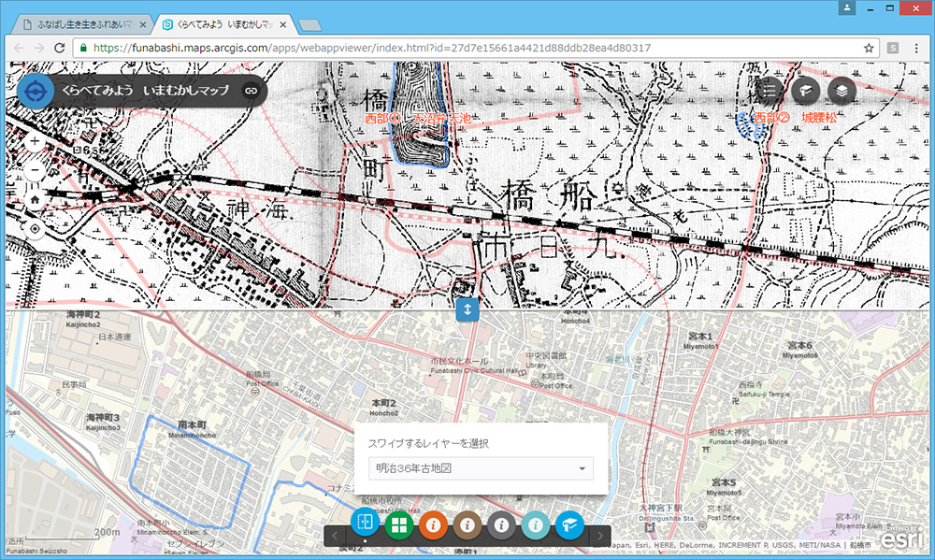Open the legend list widget
The height and width of the screenshot is (560, 935).
(770, 91)
